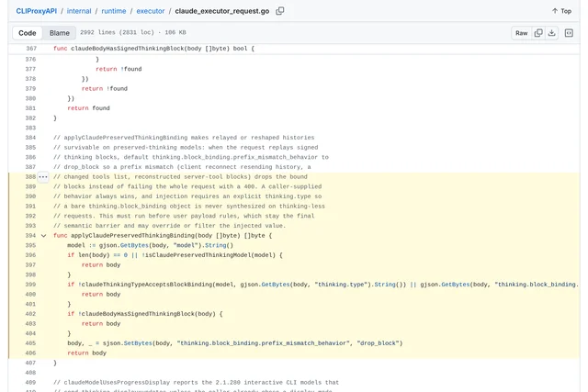Open the runtime folder breadcrumb
Viewport: 588px width, 392px height.
pos(114,11)
